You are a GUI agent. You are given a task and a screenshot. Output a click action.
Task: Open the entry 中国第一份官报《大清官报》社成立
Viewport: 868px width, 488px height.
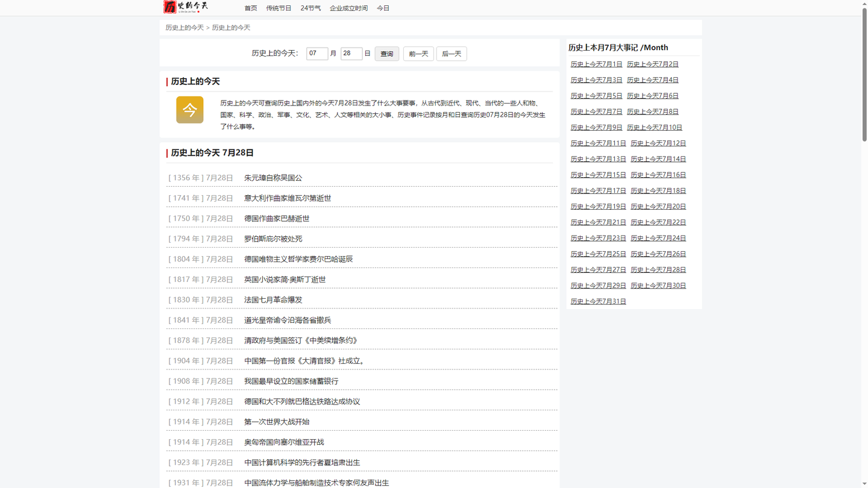click(x=304, y=361)
